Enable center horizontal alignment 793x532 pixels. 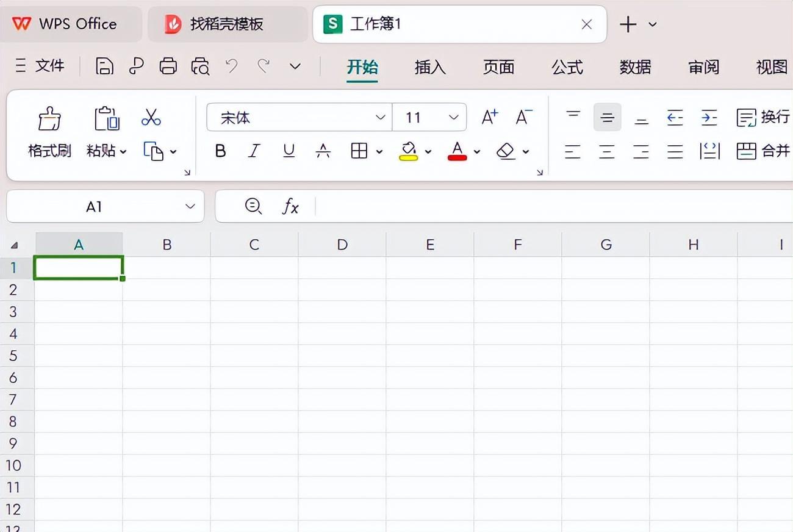606,151
